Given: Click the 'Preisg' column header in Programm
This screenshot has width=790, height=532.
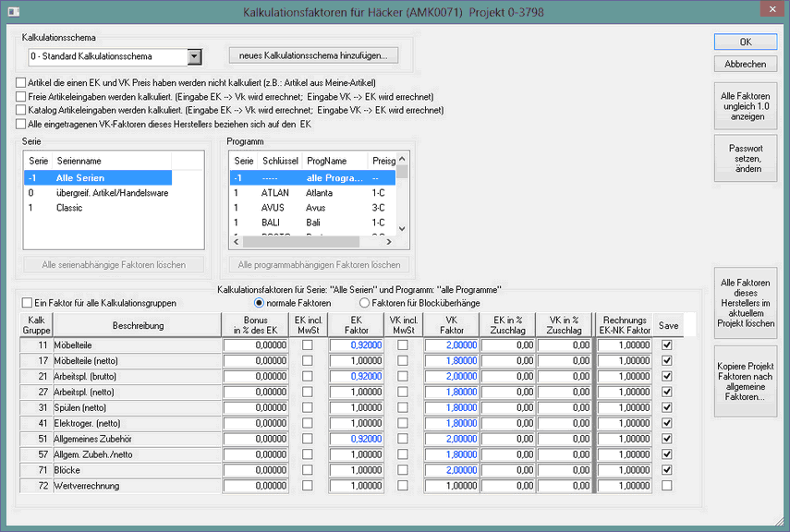Looking at the screenshot, I should tap(383, 161).
